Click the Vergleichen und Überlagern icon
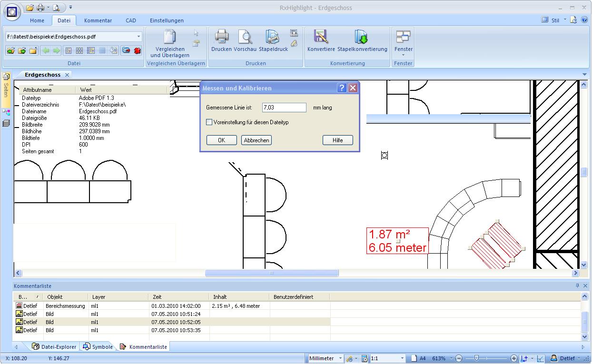Image resolution: width=592 pixels, height=364 pixels. pyautogui.click(x=169, y=37)
